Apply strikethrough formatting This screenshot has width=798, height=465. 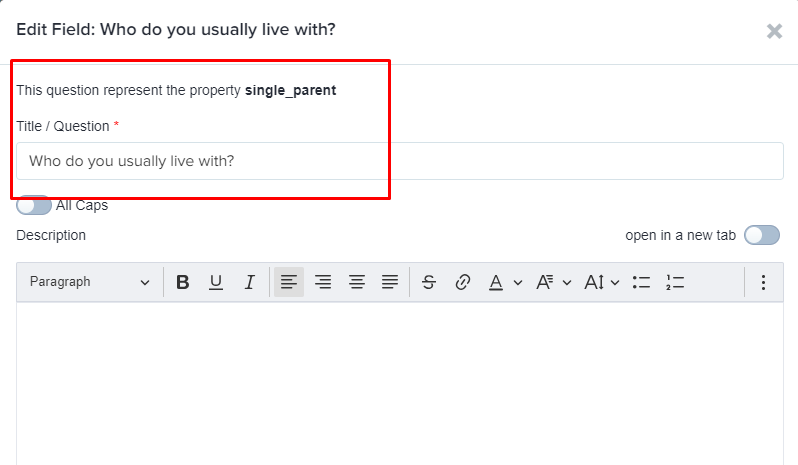pyautogui.click(x=429, y=282)
